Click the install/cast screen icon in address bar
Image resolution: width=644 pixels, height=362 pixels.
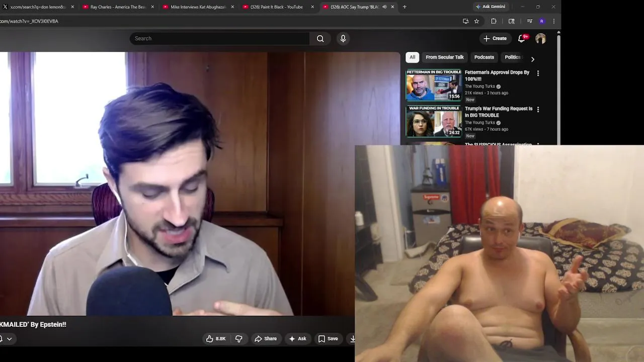[x=465, y=21]
